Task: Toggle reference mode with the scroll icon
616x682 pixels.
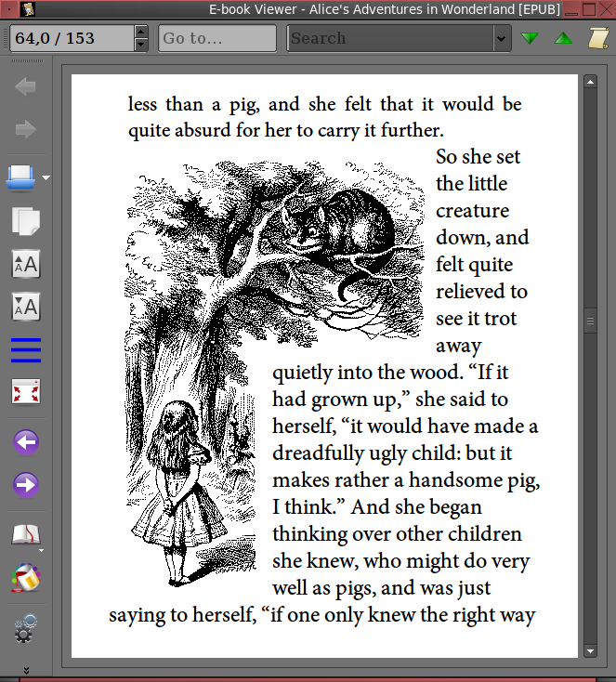Action: point(598,38)
